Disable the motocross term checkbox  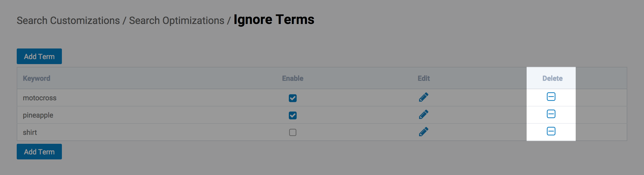coord(292,98)
